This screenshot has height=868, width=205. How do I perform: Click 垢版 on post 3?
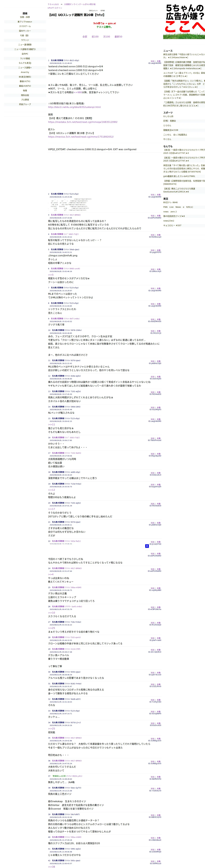point(153,216)
